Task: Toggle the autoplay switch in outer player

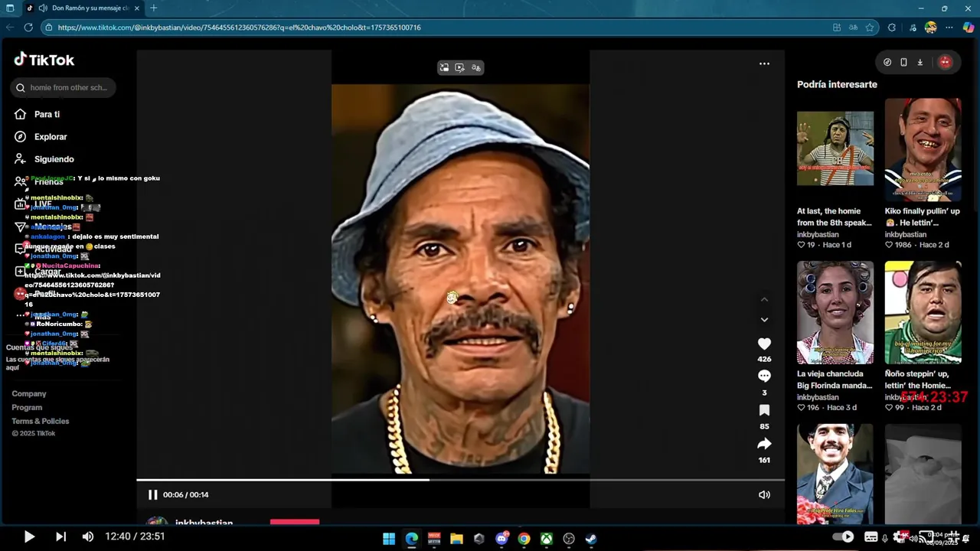Action: pyautogui.click(x=843, y=536)
